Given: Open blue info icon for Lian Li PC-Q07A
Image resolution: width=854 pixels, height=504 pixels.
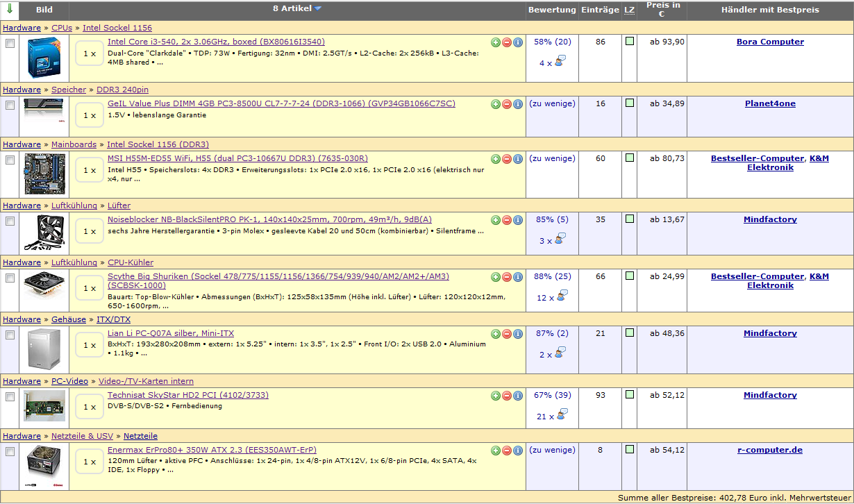Looking at the screenshot, I should coord(518,334).
